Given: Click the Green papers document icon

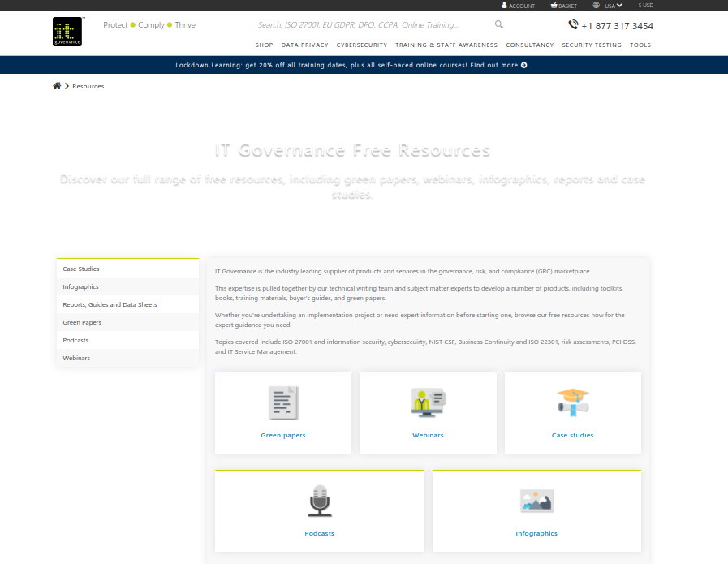Looking at the screenshot, I should 283,403.
